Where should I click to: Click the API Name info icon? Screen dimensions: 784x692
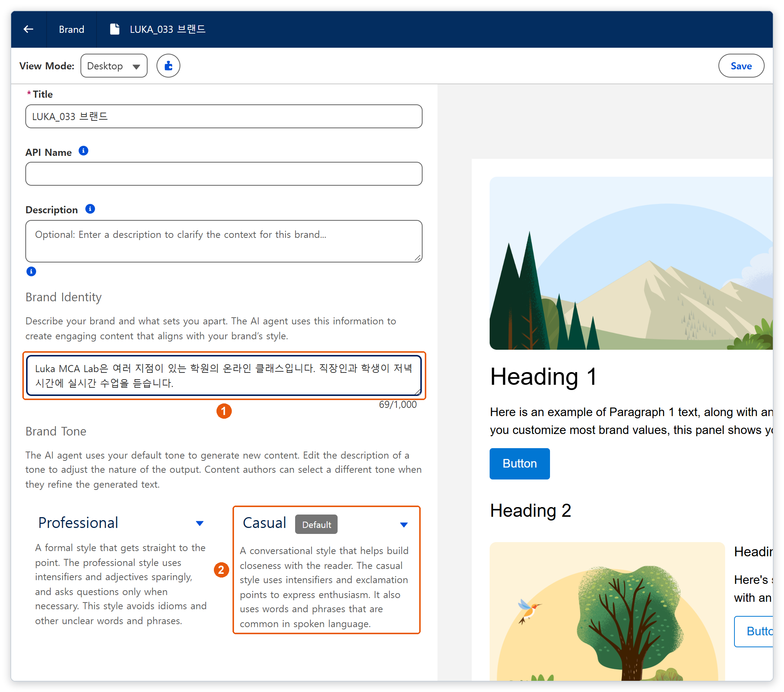coord(83,151)
